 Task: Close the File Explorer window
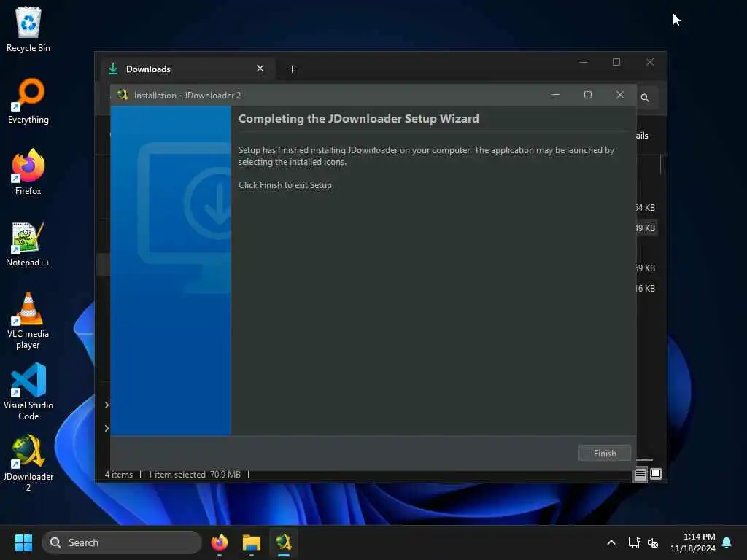pos(650,62)
